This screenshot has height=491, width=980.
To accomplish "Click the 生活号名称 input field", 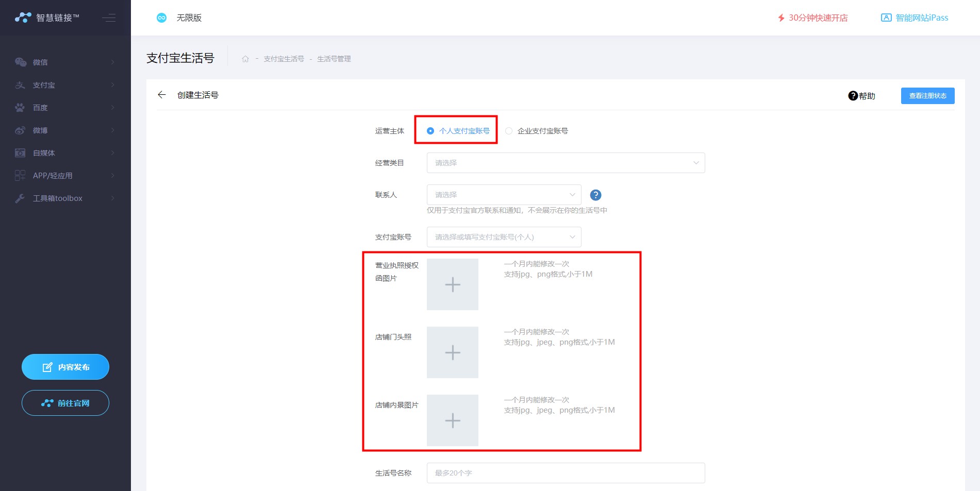I will point(566,473).
